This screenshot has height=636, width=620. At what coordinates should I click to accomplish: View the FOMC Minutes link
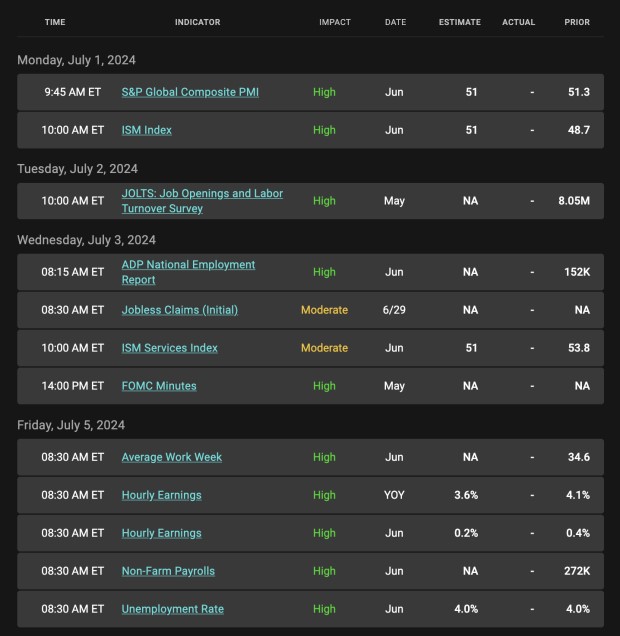159,386
